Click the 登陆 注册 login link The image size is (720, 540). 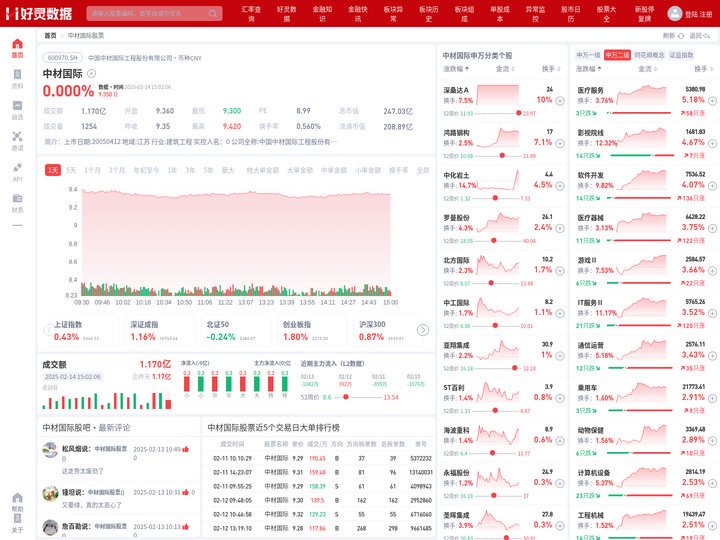(x=698, y=14)
